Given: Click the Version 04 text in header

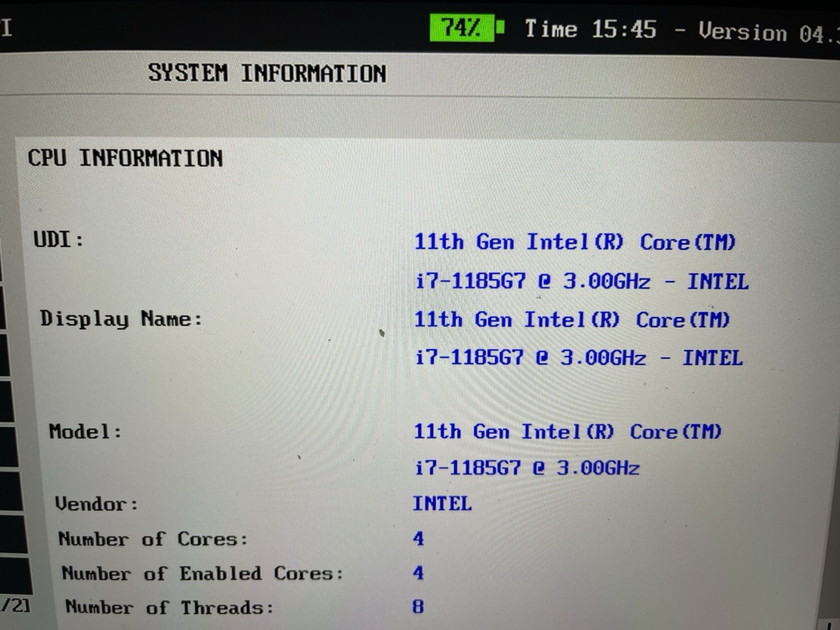Looking at the screenshot, I should (x=769, y=33).
